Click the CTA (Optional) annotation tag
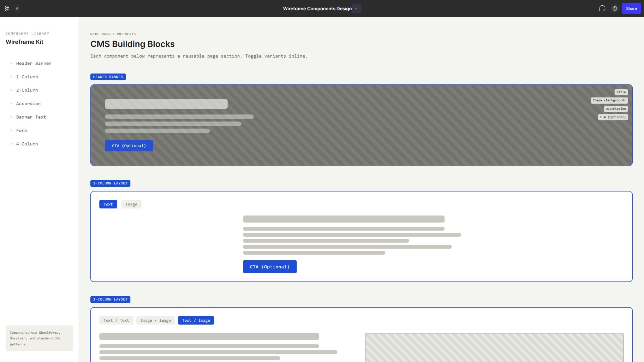Viewport: 644px width, 362px height. pos(613,117)
